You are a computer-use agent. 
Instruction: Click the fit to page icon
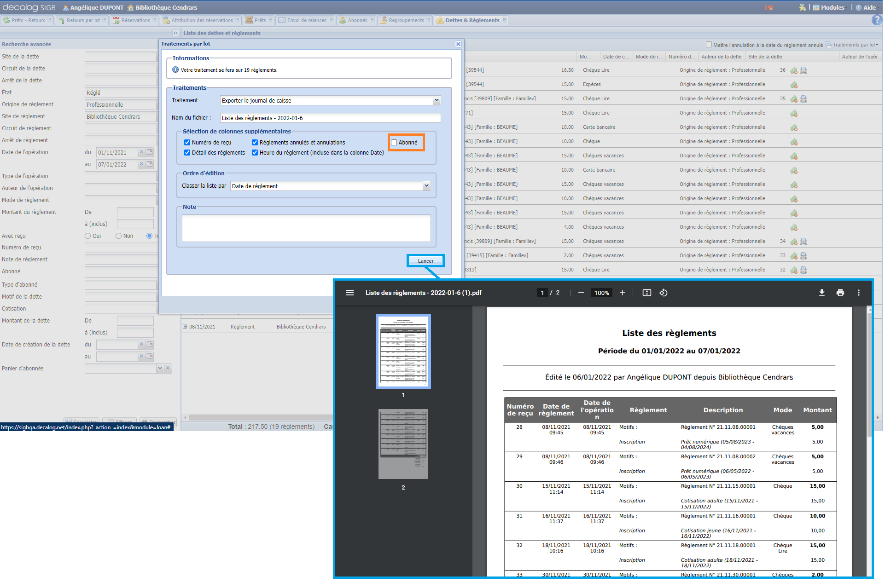pos(646,293)
